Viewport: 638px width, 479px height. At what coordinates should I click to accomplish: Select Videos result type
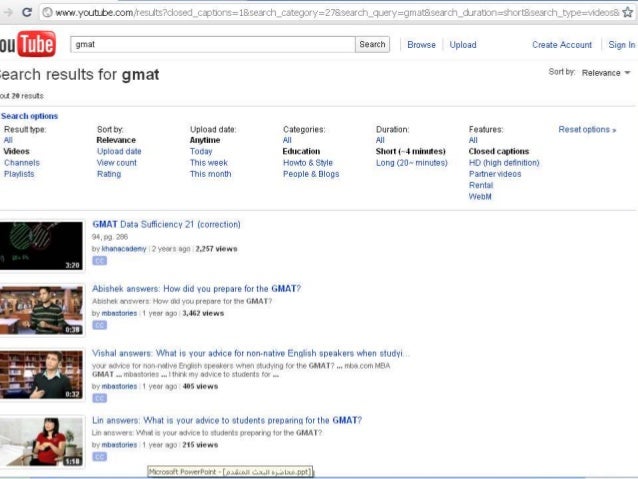17,151
